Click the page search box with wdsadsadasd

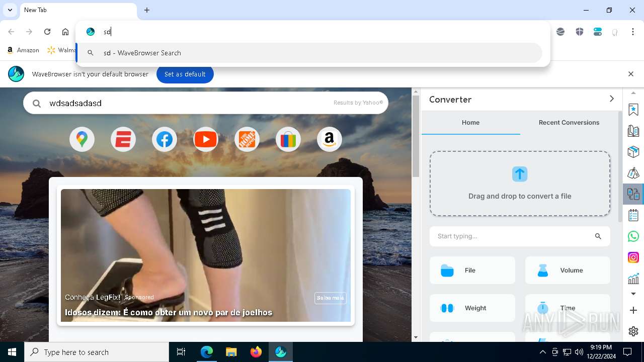point(206,103)
